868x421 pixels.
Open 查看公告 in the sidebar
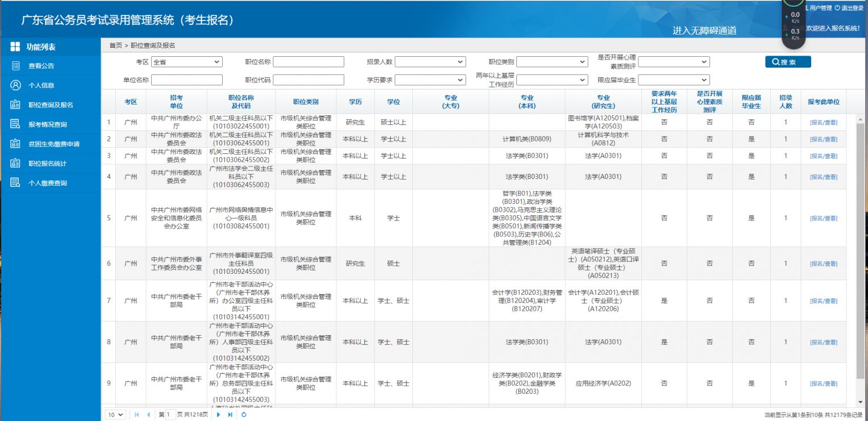(41, 66)
